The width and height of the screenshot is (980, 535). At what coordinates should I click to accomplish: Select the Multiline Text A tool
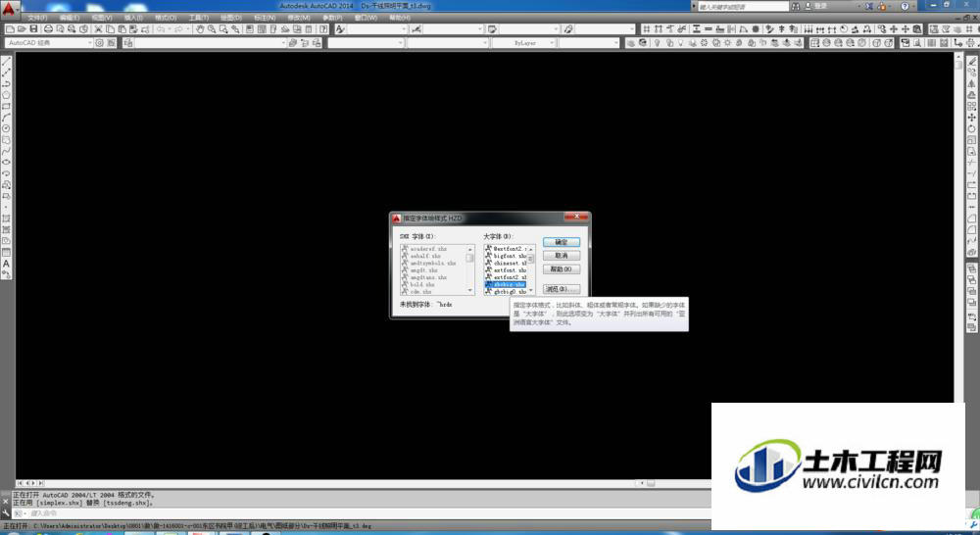pyautogui.click(x=6, y=264)
